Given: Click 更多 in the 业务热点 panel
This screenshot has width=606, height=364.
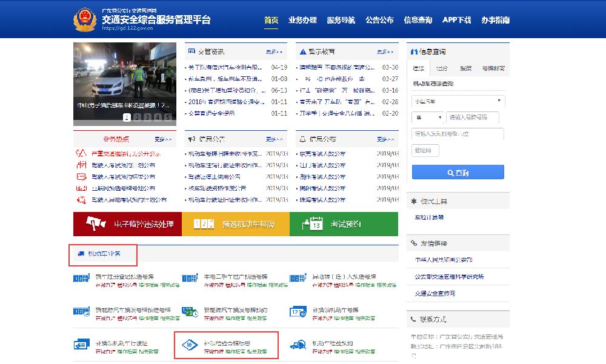Looking at the screenshot, I should (x=162, y=139).
